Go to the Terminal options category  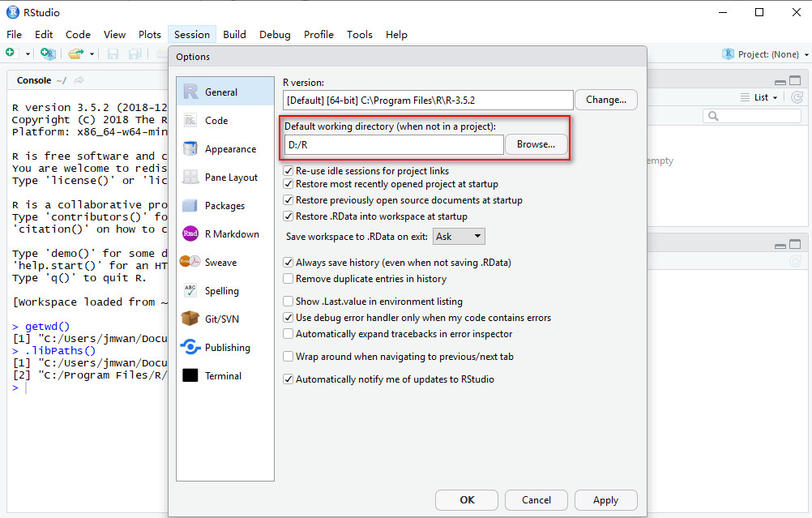223,376
